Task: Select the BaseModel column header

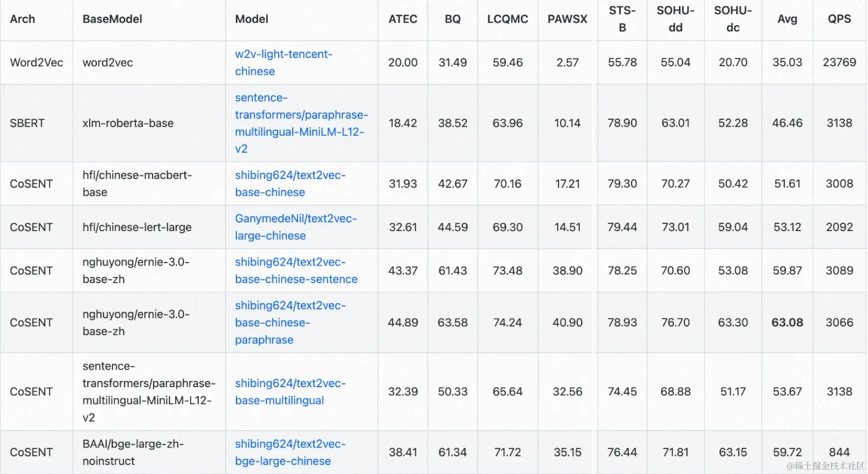Action: pyautogui.click(x=112, y=19)
